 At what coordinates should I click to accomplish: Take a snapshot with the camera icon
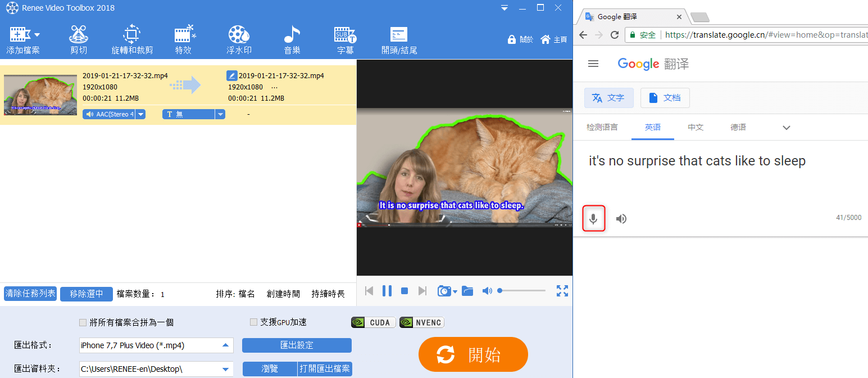coord(444,291)
